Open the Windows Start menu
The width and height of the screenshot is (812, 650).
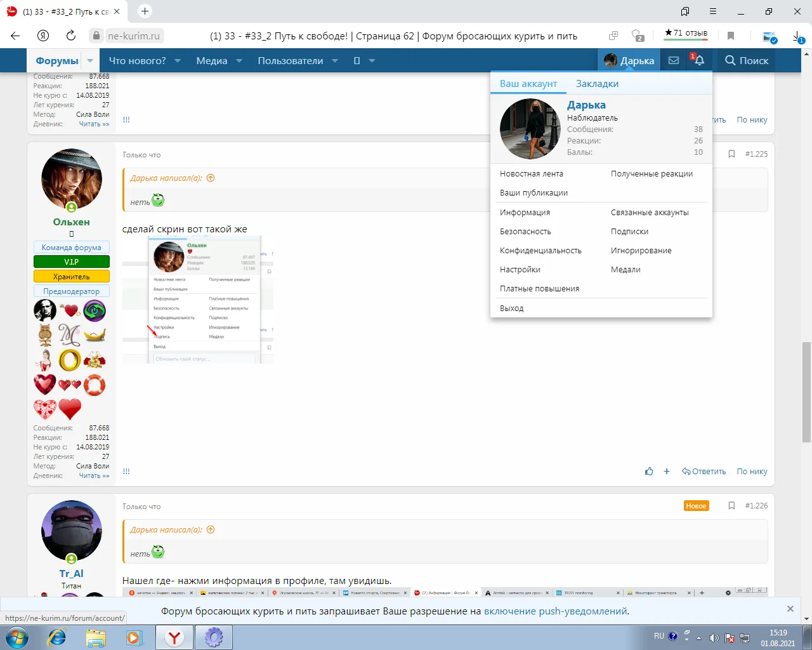click(x=17, y=637)
